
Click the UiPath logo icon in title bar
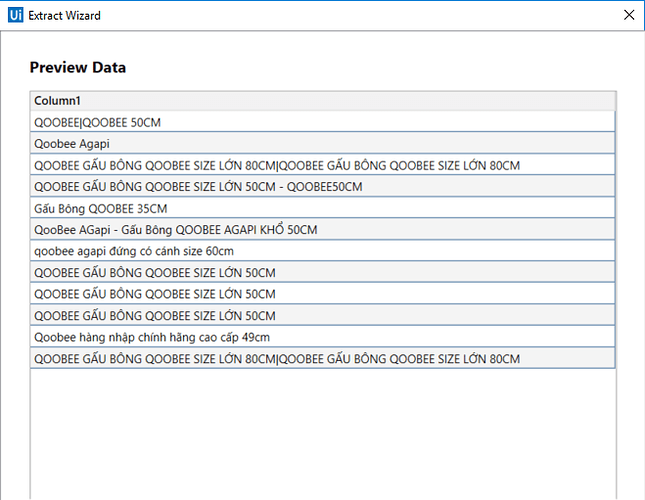tap(16, 15)
